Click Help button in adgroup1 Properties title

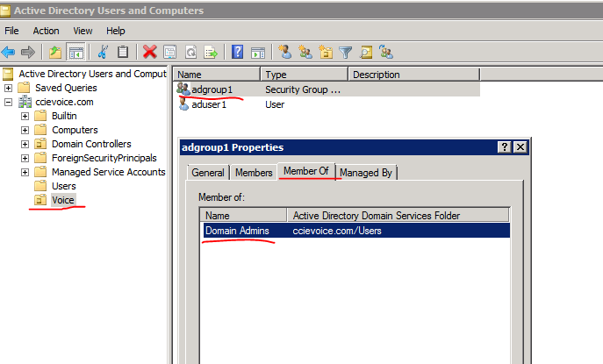click(x=504, y=146)
